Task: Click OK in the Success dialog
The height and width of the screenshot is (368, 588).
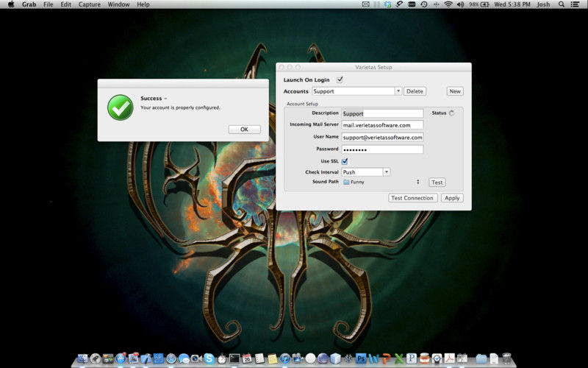Action: [245, 130]
